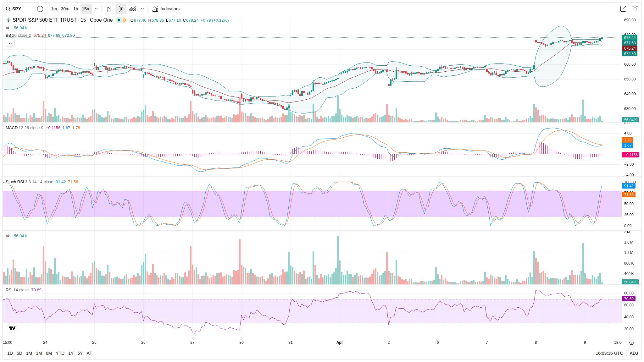Open chart settings gear near the time axis
The image size is (644, 362).
pos(631,343)
